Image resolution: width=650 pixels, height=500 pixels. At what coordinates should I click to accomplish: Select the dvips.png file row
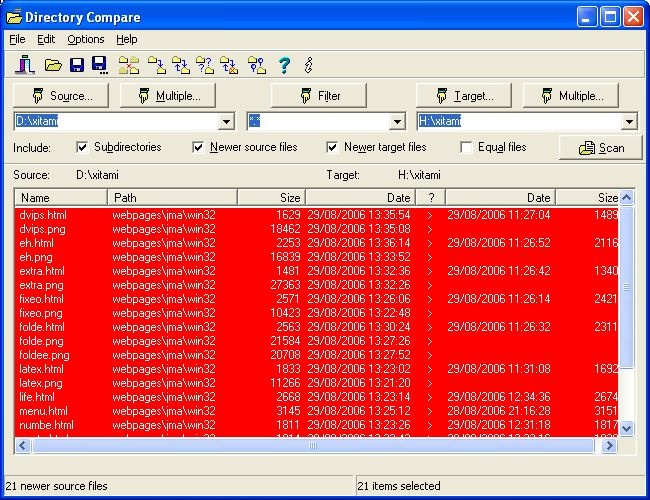coord(317,229)
